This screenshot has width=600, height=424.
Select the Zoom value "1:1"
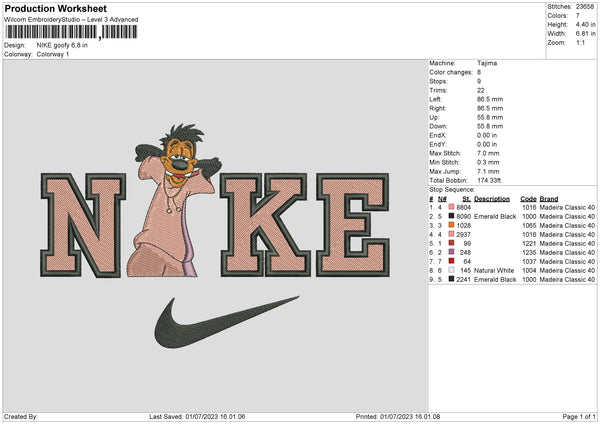point(580,42)
